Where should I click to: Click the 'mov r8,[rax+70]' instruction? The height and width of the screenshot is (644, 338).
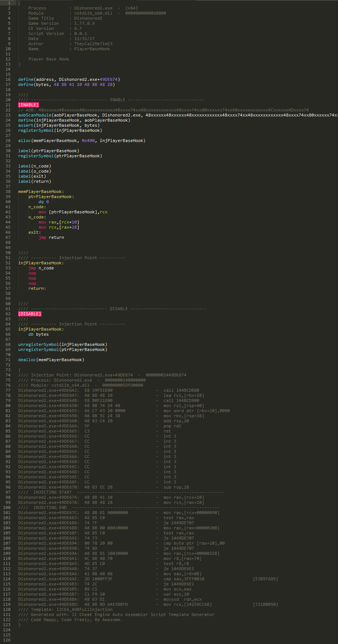182,558
